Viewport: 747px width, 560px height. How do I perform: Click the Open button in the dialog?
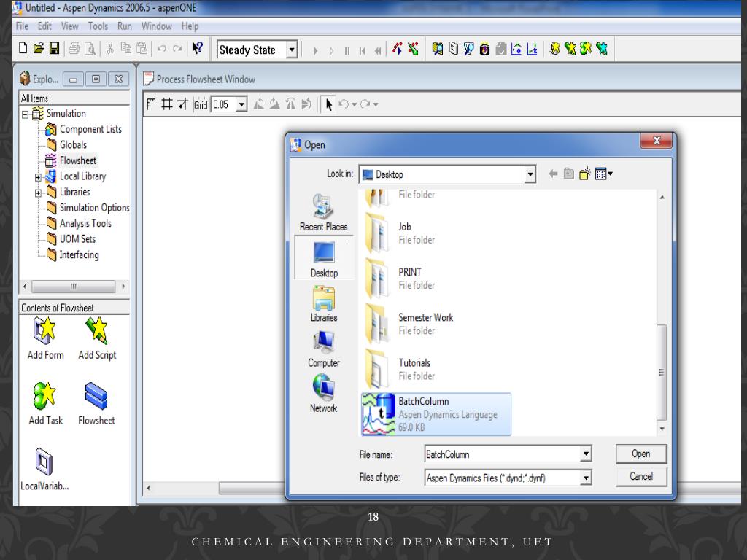point(640,454)
